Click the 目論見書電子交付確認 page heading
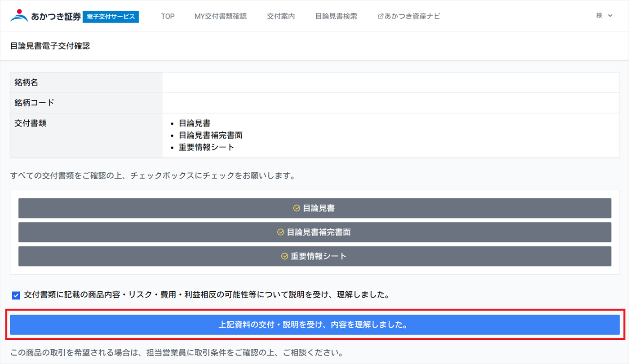The width and height of the screenshot is (629, 364). point(50,46)
